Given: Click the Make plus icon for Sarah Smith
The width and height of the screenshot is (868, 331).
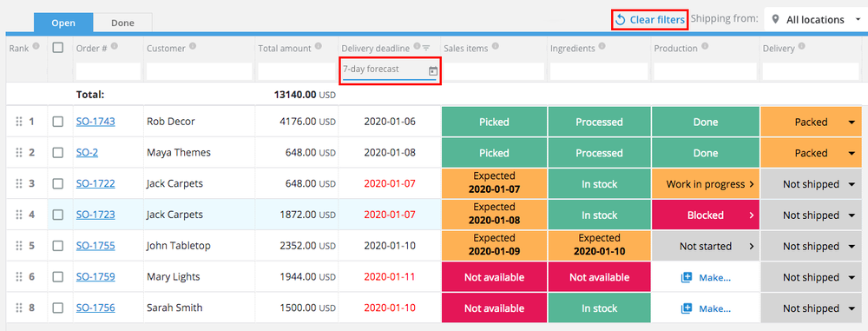Looking at the screenshot, I should click(x=687, y=308).
